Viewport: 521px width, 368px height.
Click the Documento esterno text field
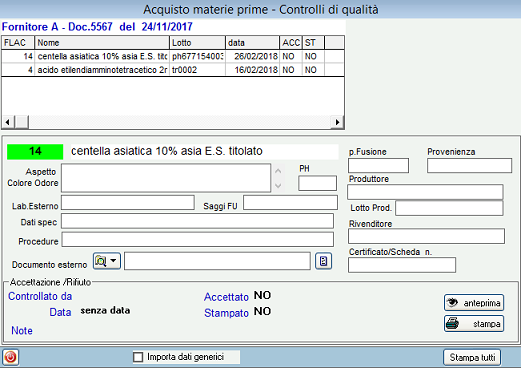click(217, 261)
